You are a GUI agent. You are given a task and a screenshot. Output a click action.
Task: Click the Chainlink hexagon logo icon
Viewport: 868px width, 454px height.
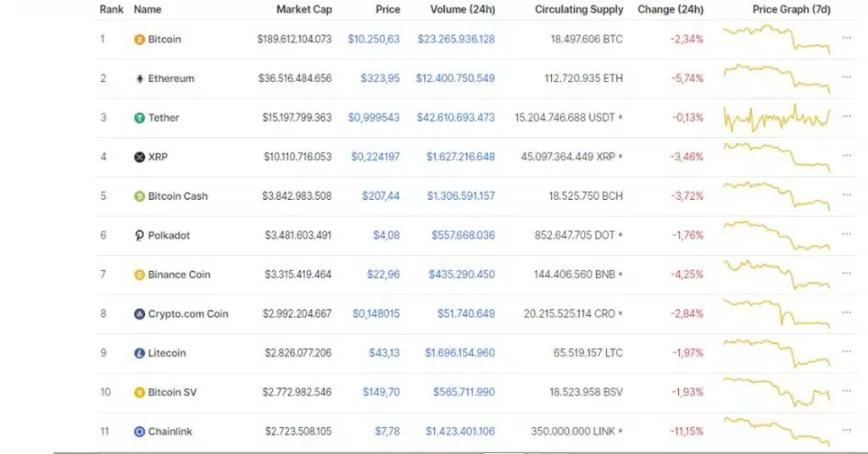point(140,432)
